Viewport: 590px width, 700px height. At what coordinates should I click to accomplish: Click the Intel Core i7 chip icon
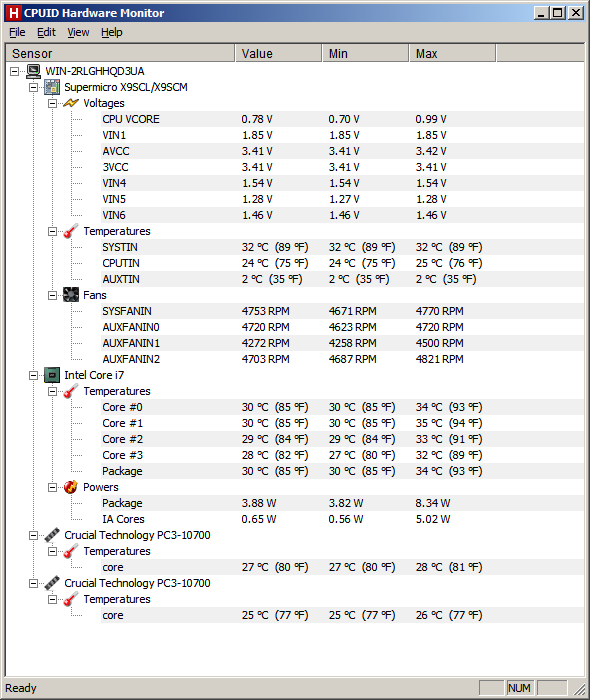coord(52,375)
